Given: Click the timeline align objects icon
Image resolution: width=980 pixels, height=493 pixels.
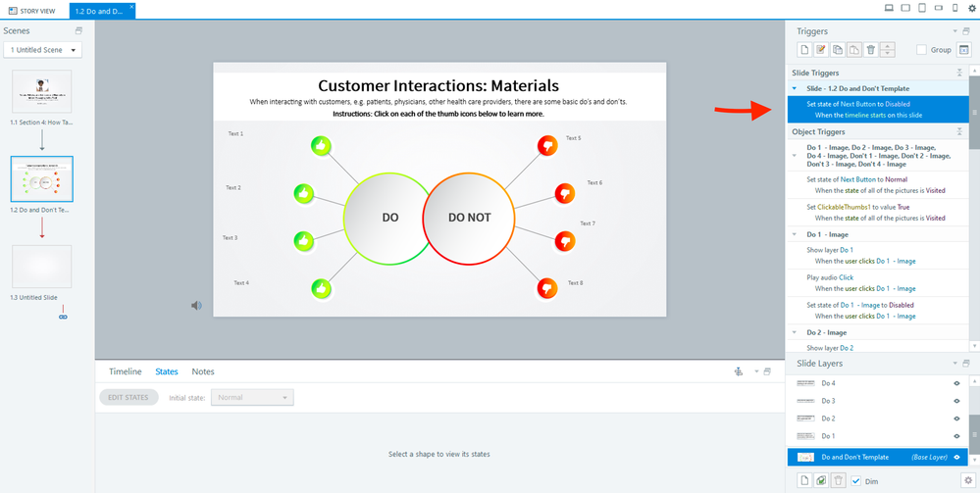Looking at the screenshot, I should pyautogui.click(x=739, y=371).
